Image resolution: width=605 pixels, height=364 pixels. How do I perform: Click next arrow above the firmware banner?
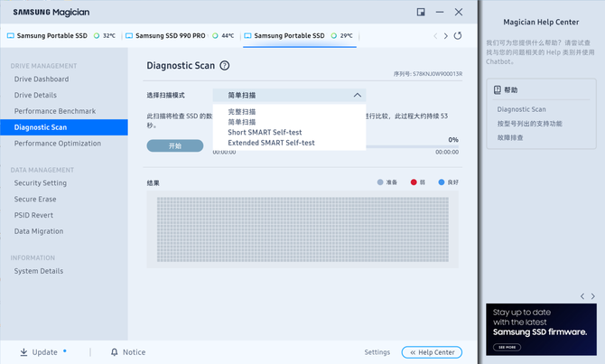pos(593,296)
